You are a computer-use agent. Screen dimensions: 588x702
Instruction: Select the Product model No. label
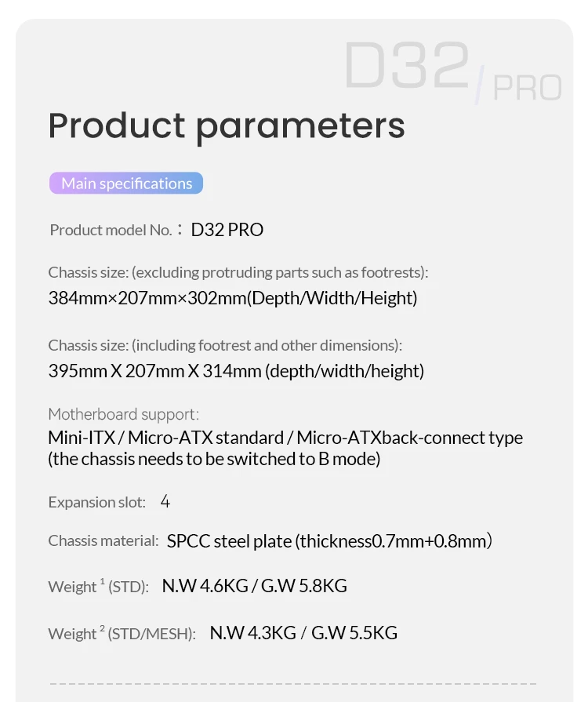(x=111, y=230)
